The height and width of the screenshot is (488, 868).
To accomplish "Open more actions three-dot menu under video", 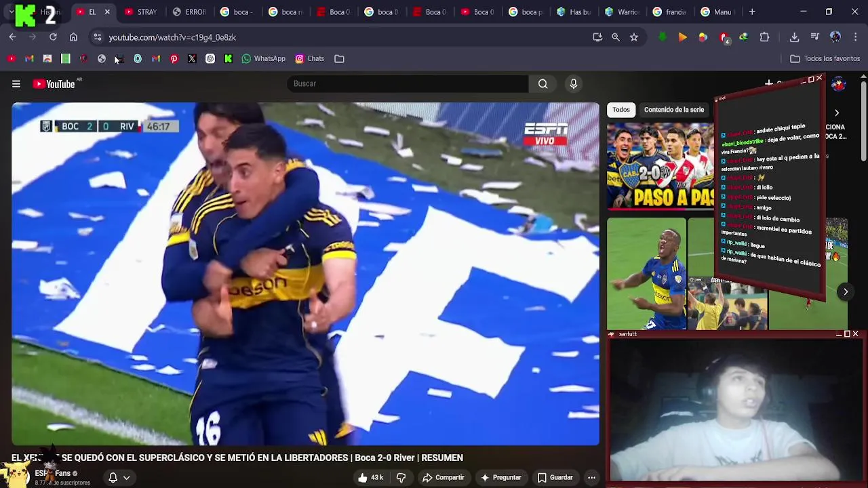I will 591,478.
